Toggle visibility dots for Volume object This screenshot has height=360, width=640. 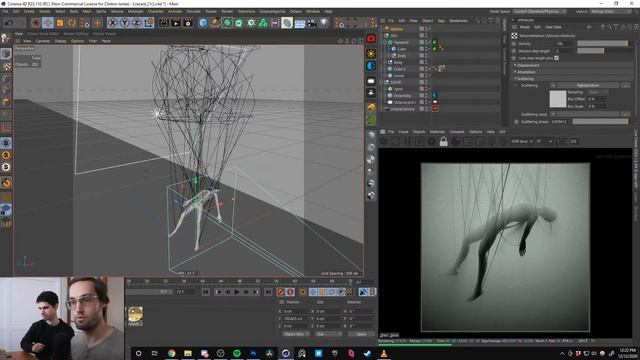coord(427,29)
